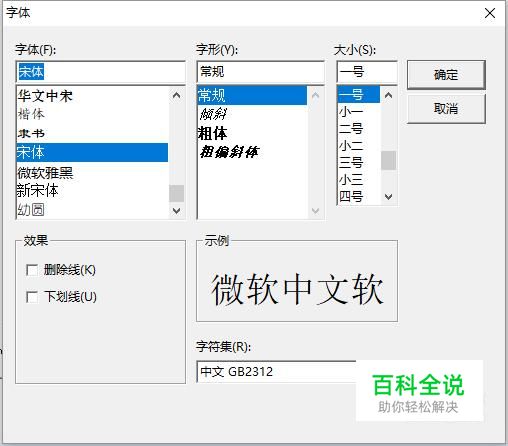This screenshot has height=446, width=508.
Task: Open the 字符集(R) 中文 GB2312 combo box
Action: click(277, 371)
